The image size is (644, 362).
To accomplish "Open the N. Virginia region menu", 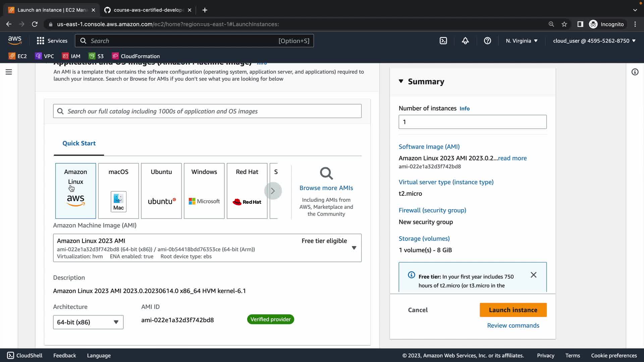I will pyautogui.click(x=522, y=41).
